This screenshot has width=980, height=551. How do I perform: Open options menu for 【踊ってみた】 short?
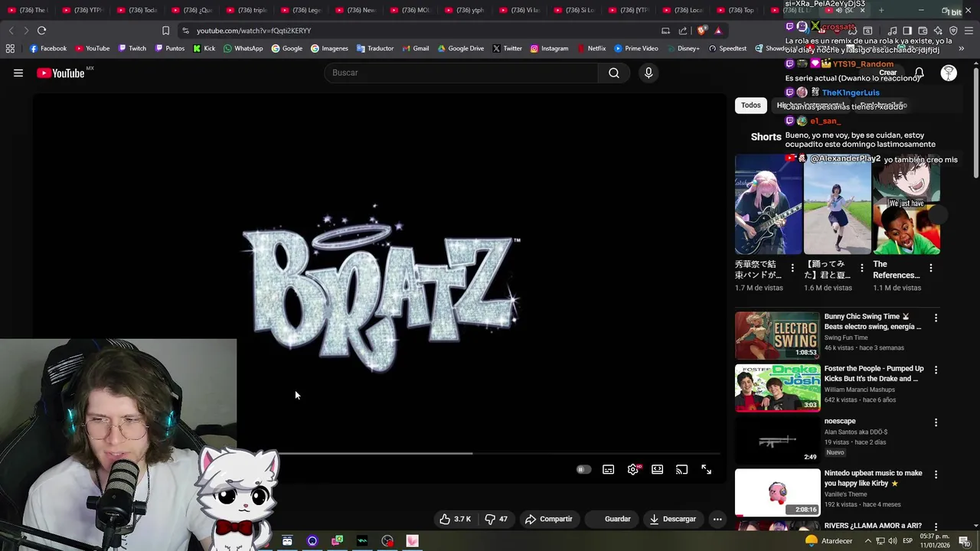[862, 269]
